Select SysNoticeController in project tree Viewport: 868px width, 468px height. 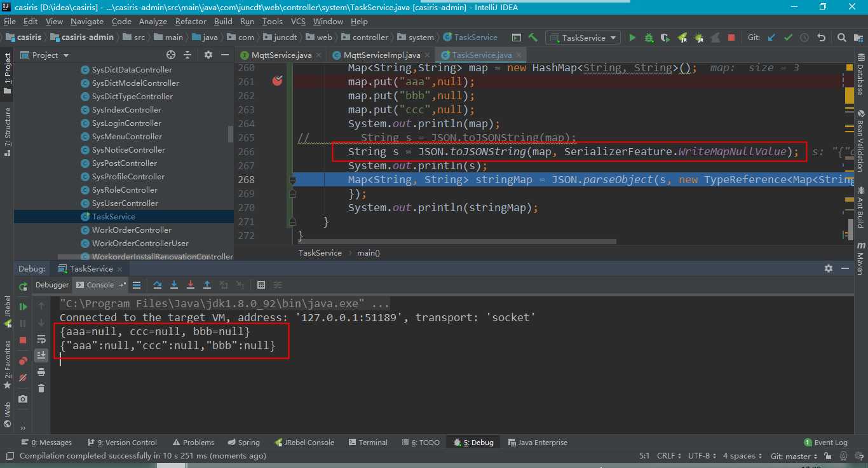pos(128,150)
